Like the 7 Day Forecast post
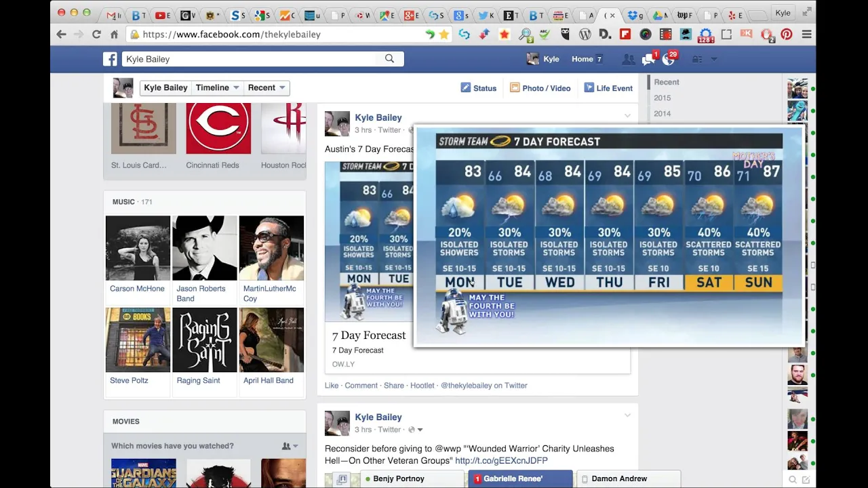The image size is (868, 488). [332, 386]
